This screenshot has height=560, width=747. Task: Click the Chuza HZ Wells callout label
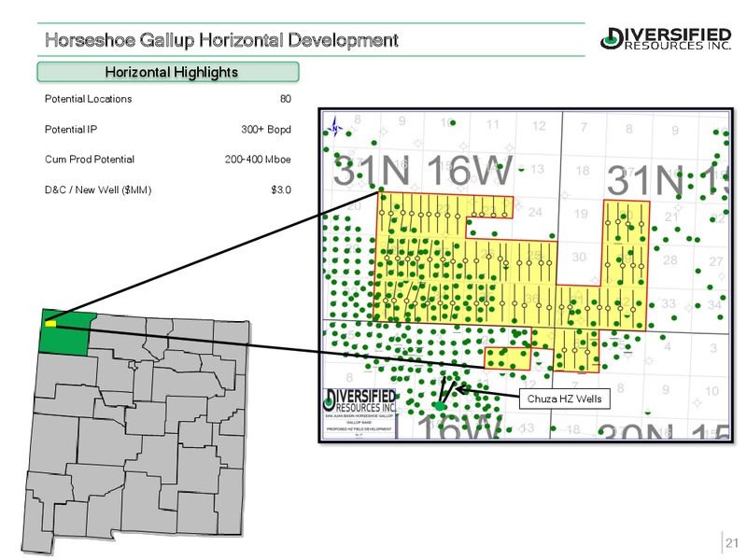564,399
